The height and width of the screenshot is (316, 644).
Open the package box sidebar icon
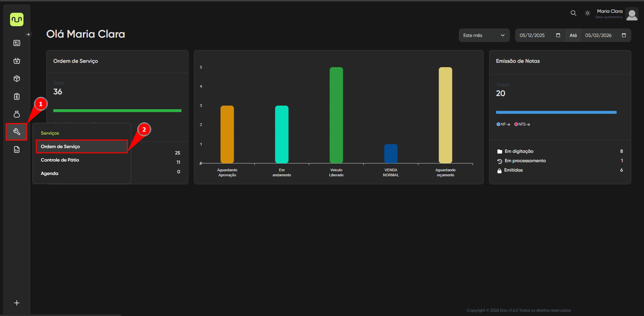tap(16, 79)
